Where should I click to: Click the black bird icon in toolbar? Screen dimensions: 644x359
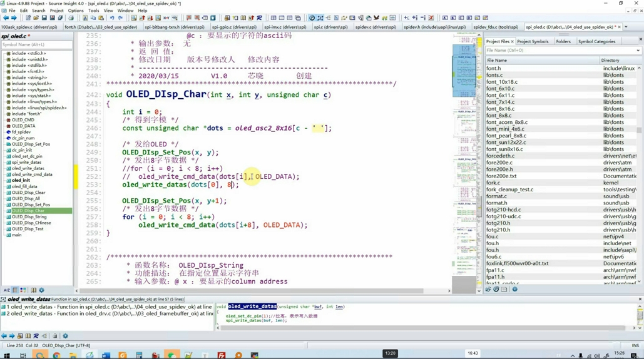pos(376,18)
